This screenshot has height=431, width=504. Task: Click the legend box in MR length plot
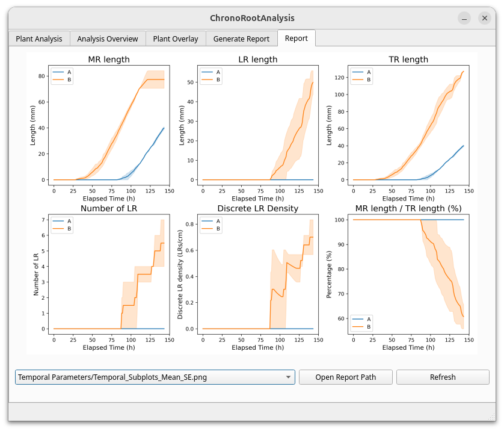click(61, 75)
